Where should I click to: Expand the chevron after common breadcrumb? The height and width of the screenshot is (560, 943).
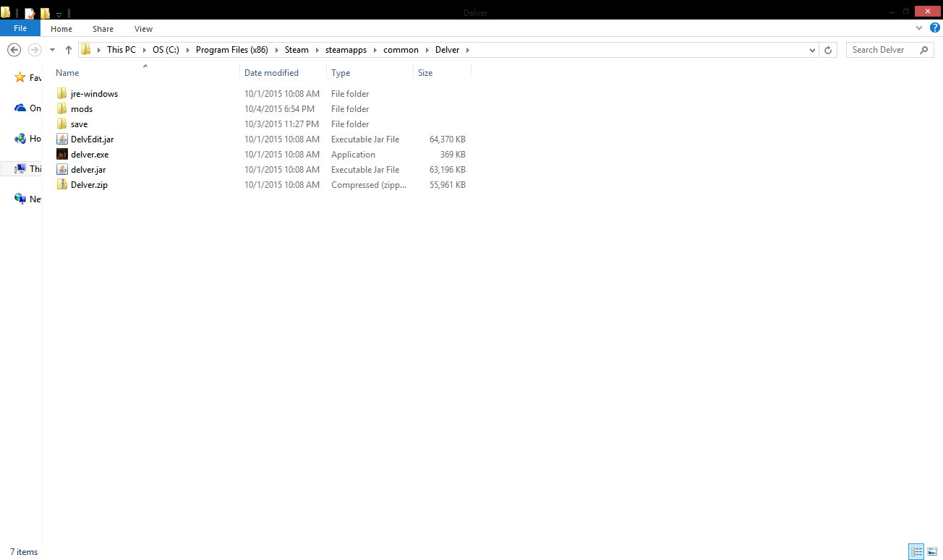pyautogui.click(x=427, y=50)
